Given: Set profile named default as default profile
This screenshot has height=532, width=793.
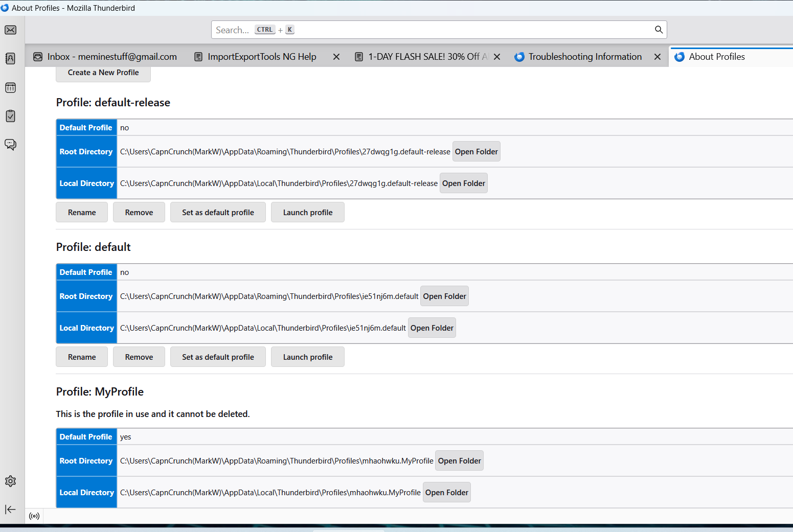Looking at the screenshot, I should click(x=218, y=357).
